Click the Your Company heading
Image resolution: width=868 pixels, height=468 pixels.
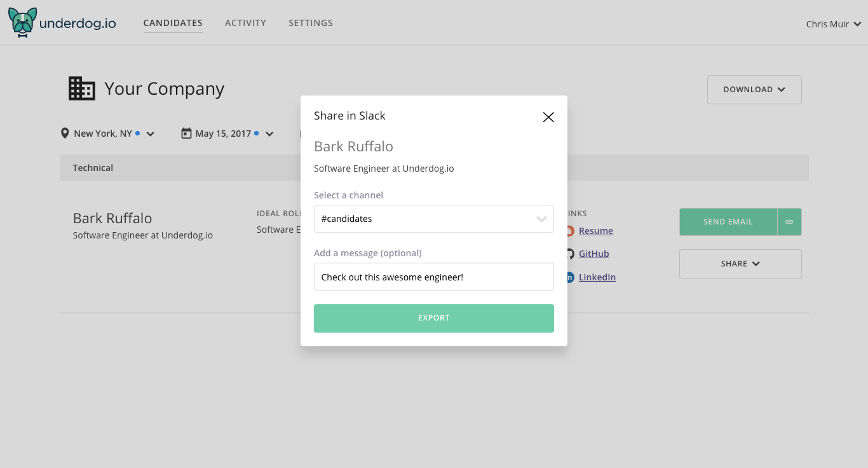tap(165, 89)
